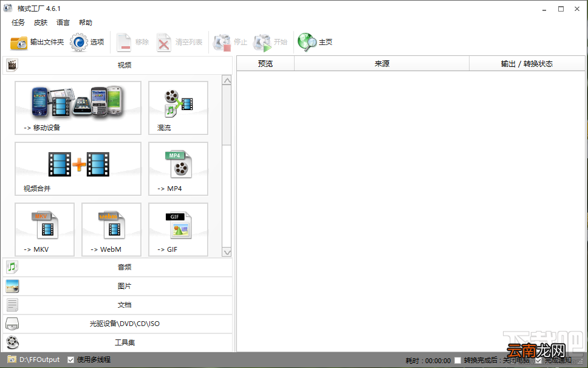Click the video list scroll-up arrow
588x368 pixels.
coord(227,80)
